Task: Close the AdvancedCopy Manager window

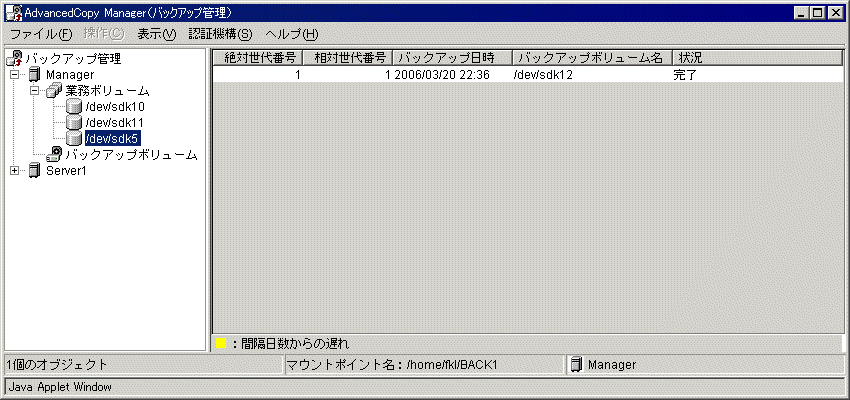Action: tap(835, 13)
